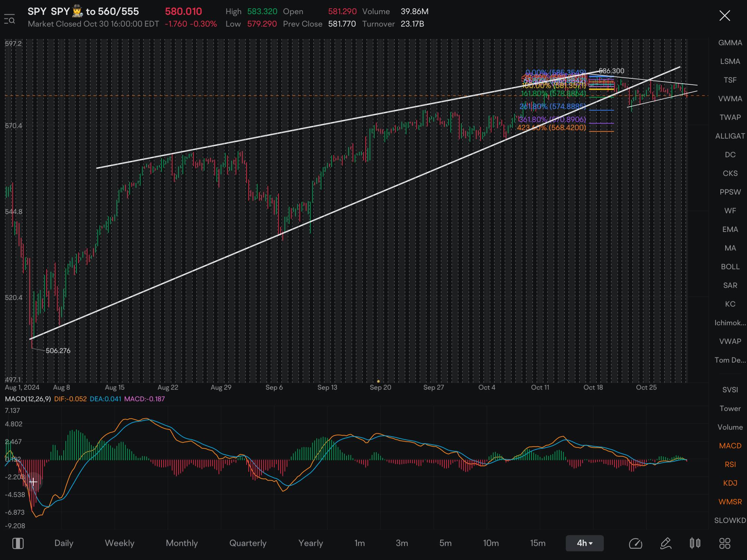Enable the ALLIGAT indicator
The width and height of the screenshot is (747, 560).
click(x=730, y=136)
